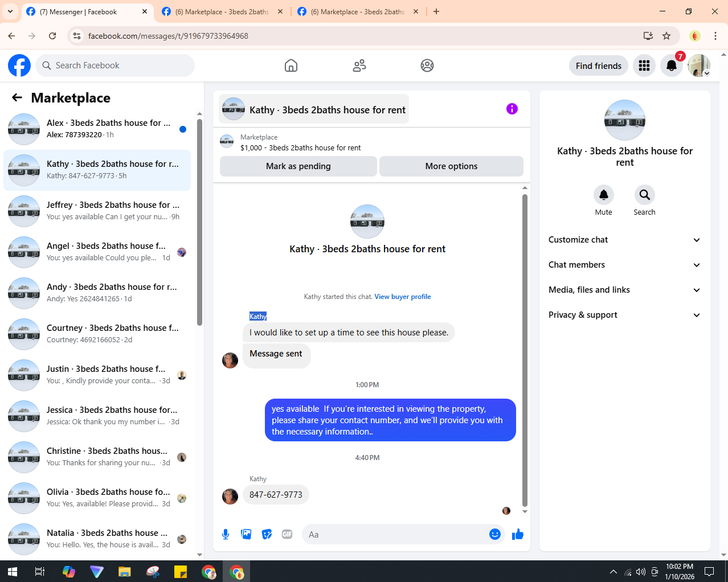Expand the Privacy & support section
The image size is (728, 582).
pos(624,315)
